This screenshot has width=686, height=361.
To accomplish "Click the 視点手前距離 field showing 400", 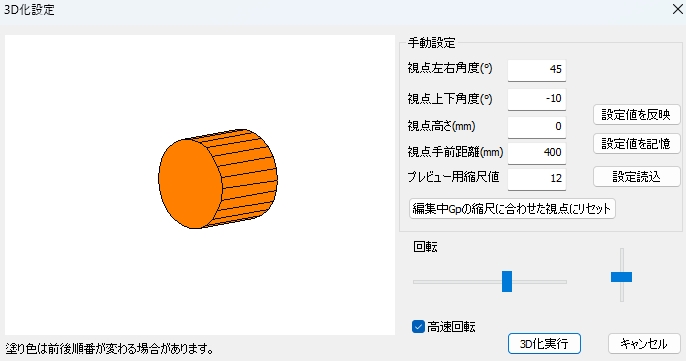I will click(x=537, y=153).
